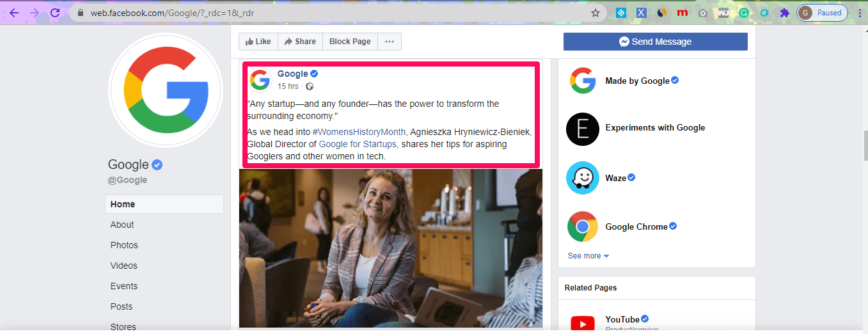Reload the page with the refresh icon
The height and width of the screenshot is (334, 868).
click(x=55, y=13)
